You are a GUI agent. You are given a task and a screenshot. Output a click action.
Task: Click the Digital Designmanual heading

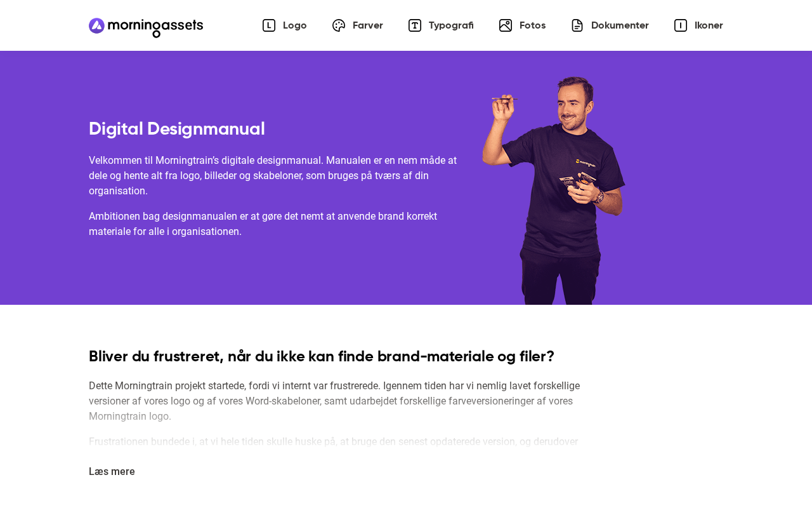point(177,129)
